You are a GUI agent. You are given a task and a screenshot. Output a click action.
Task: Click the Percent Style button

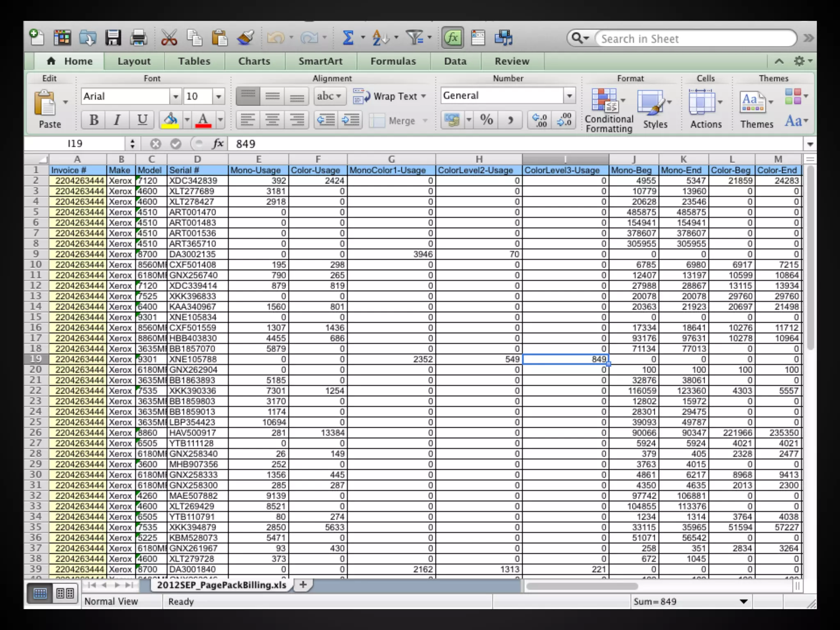pos(486,120)
